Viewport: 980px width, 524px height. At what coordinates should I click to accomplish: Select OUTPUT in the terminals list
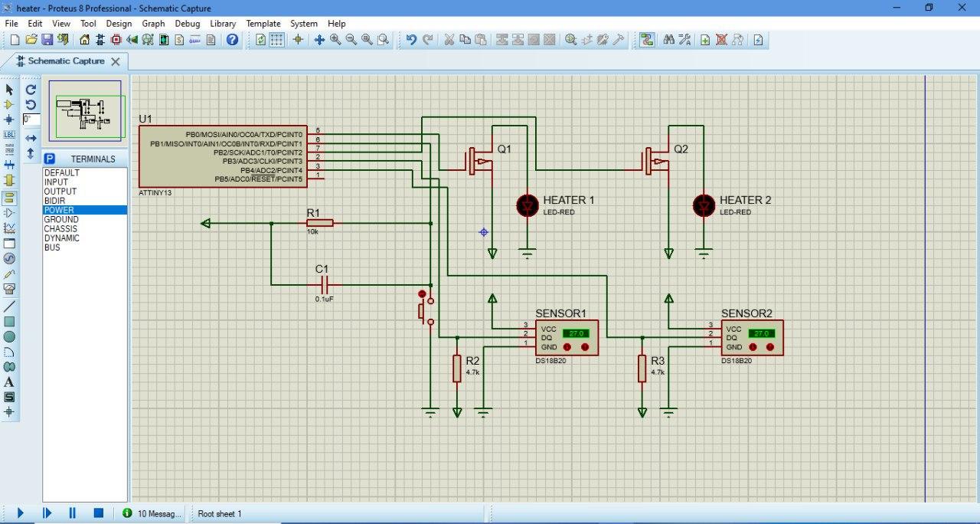[x=84, y=192]
